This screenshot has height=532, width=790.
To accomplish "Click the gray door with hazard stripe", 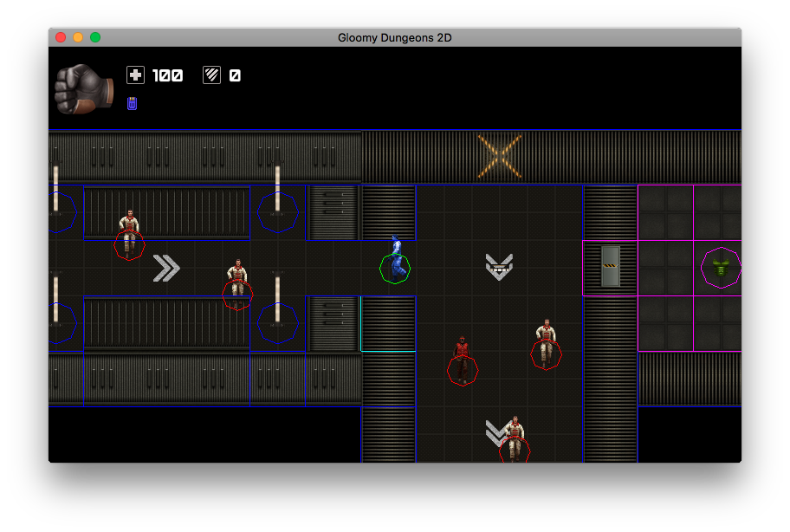I will point(610,267).
